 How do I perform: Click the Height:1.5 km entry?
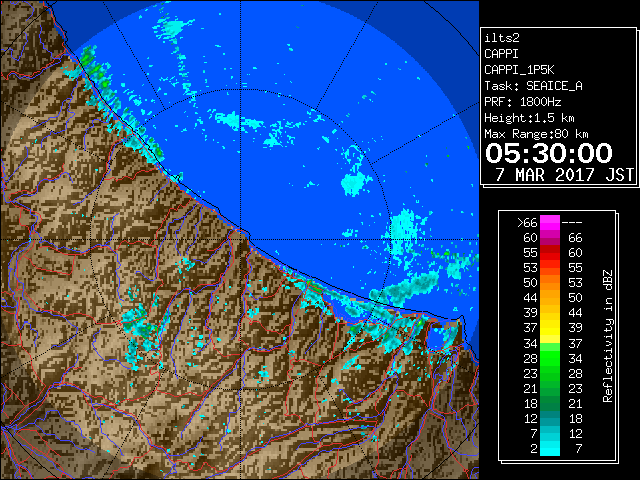529,118
